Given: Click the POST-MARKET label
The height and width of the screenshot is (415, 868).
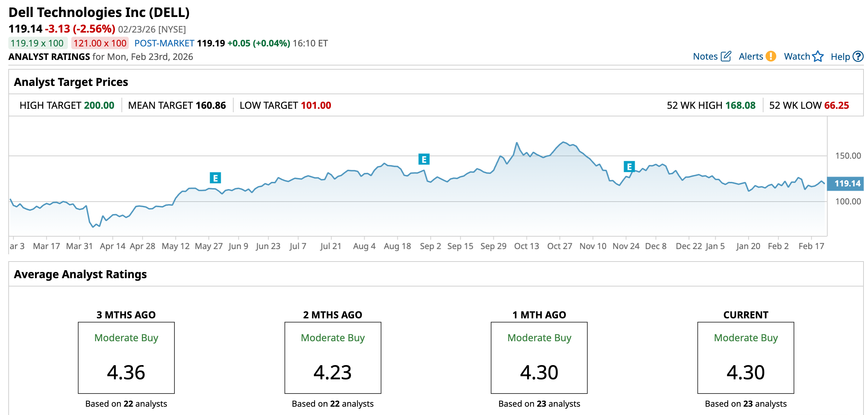Looking at the screenshot, I should click(x=164, y=43).
